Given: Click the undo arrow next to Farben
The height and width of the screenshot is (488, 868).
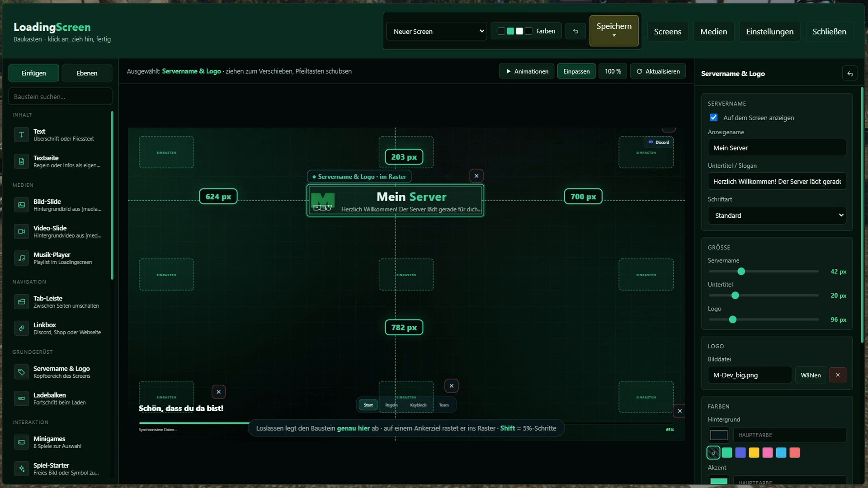Looking at the screenshot, I should click(x=576, y=31).
